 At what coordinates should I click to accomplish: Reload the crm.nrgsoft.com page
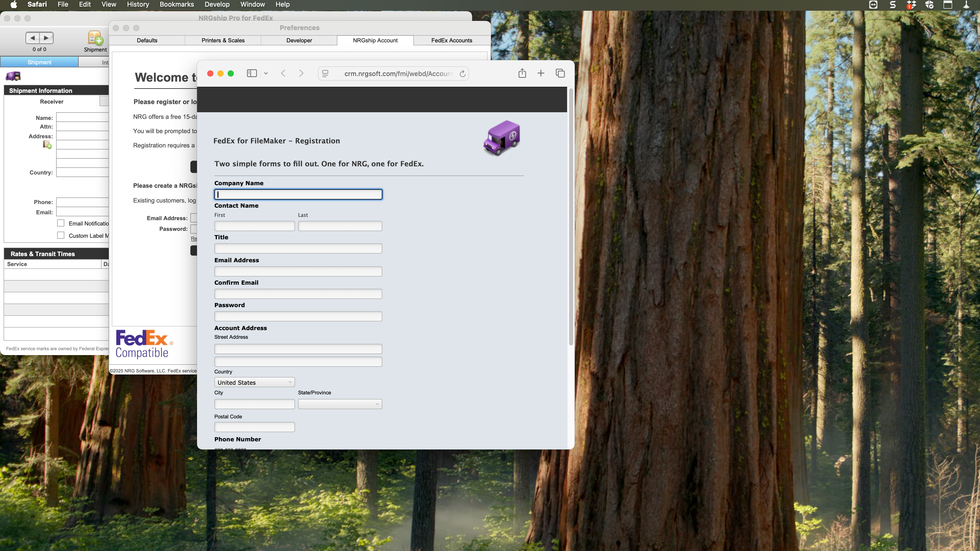coord(462,74)
